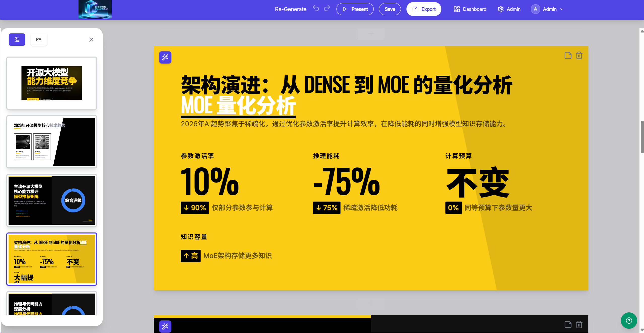Click the vertical scrollbar thumb
The width and height of the screenshot is (644, 333).
point(642,137)
